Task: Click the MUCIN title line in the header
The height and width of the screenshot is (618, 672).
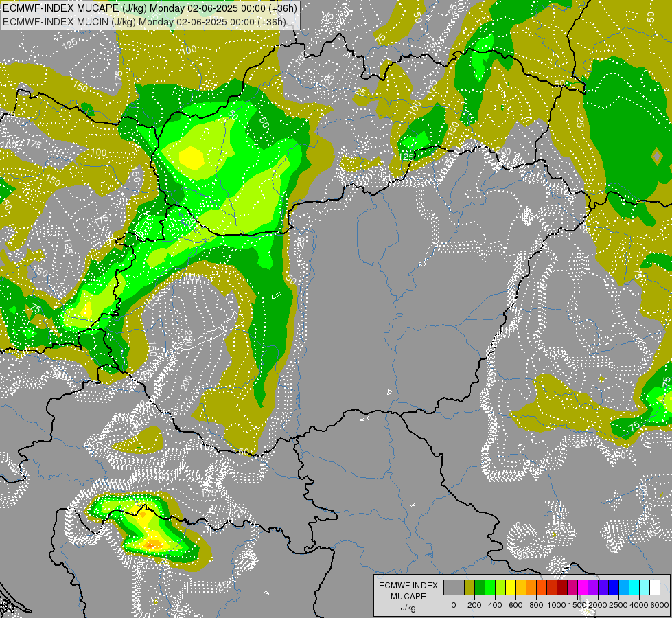Action: [x=144, y=22]
